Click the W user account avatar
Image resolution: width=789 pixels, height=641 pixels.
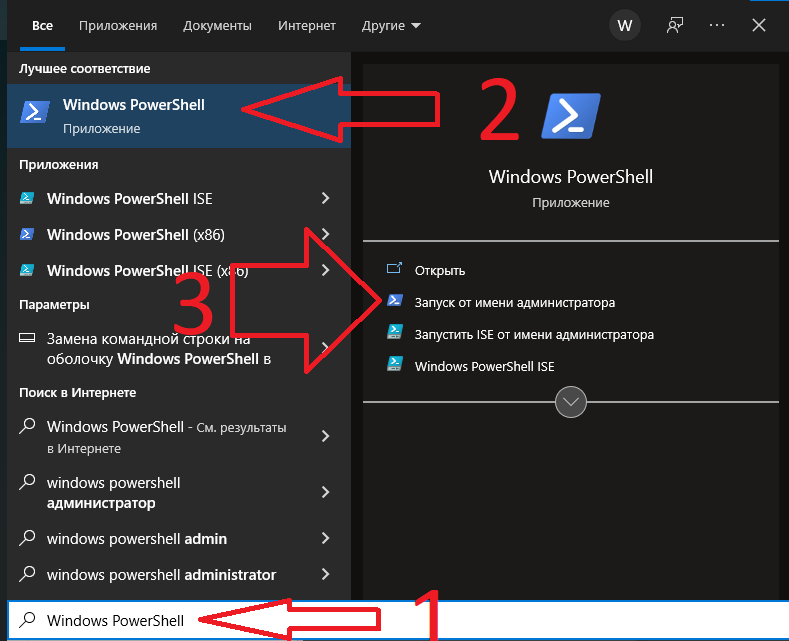coord(624,25)
